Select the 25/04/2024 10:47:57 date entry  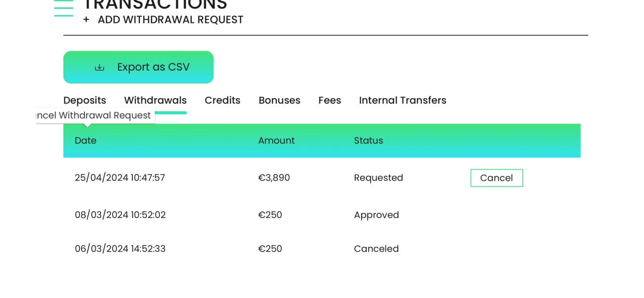(120, 178)
